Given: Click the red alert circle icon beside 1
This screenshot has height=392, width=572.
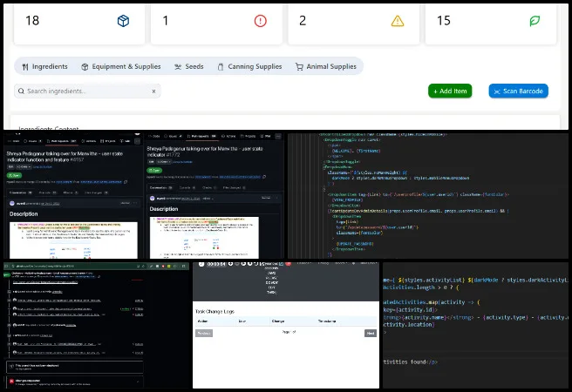Looking at the screenshot, I should 260,21.
